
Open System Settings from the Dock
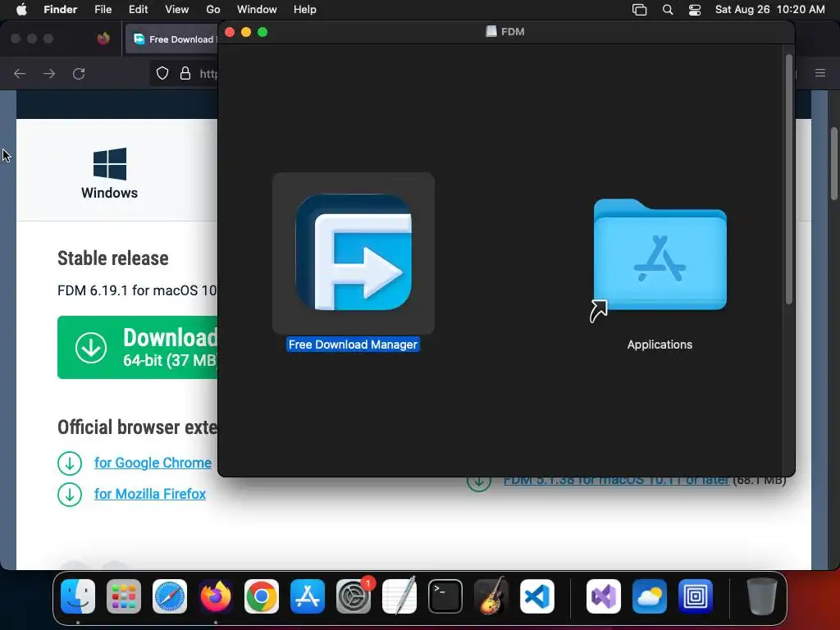pos(354,596)
